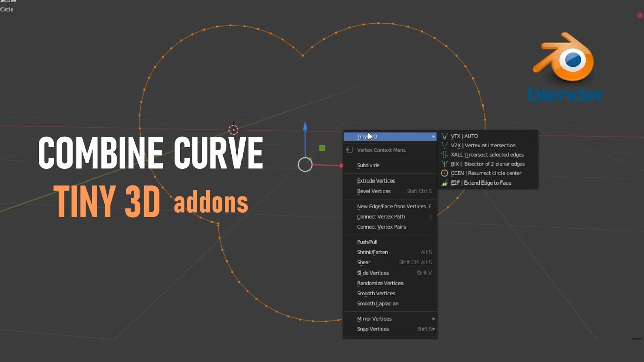Open Snap Vertices entry
The height and width of the screenshot is (362, 644).
(390, 329)
